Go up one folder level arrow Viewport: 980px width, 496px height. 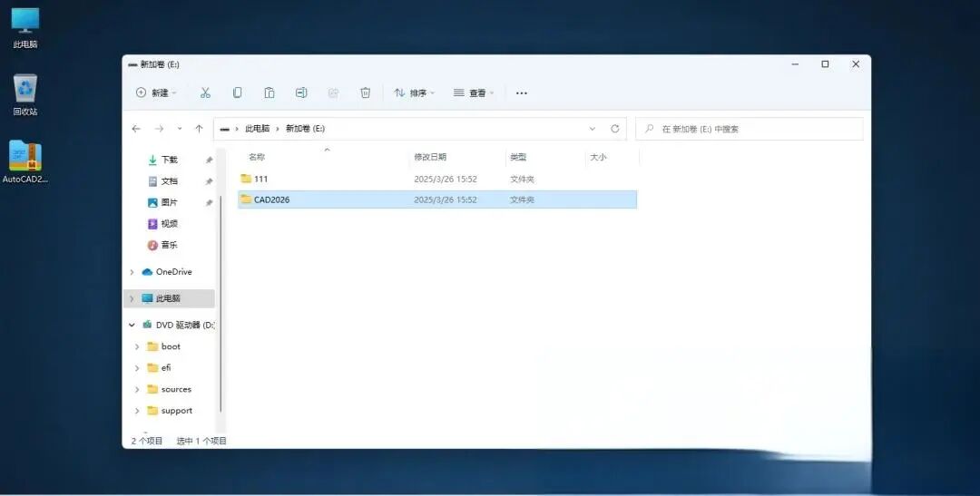199,129
